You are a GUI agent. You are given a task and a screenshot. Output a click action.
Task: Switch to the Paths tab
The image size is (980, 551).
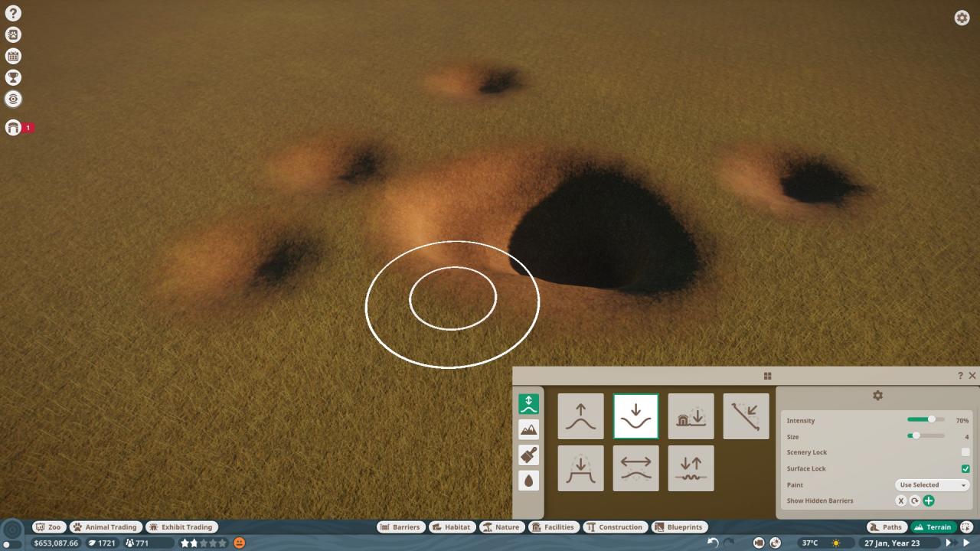tap(886, 527)
